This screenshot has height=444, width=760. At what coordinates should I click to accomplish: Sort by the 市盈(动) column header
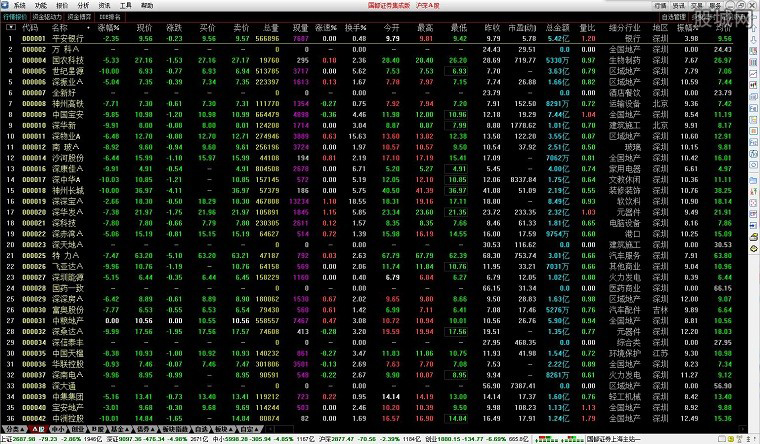[x=522, y=28]
